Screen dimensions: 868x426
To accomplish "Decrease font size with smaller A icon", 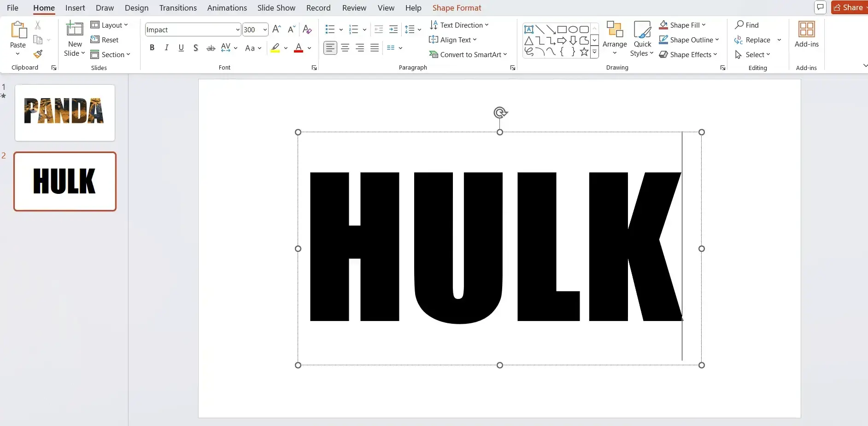I will point(291,29).
